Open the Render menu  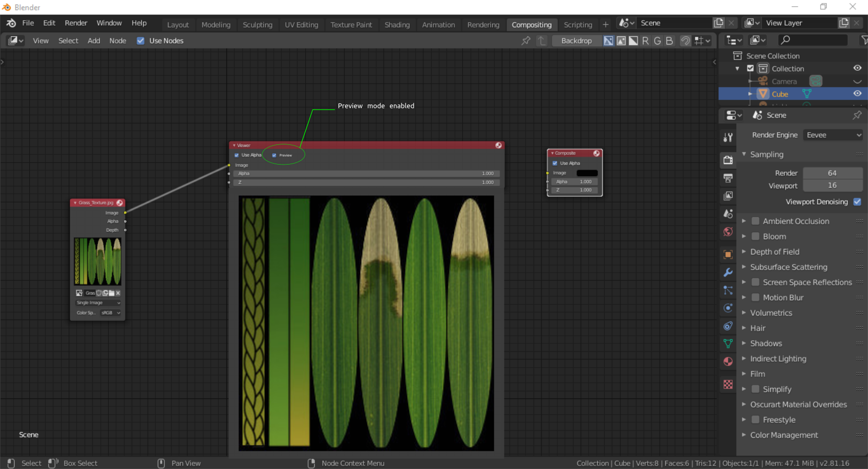pos(76,23)
